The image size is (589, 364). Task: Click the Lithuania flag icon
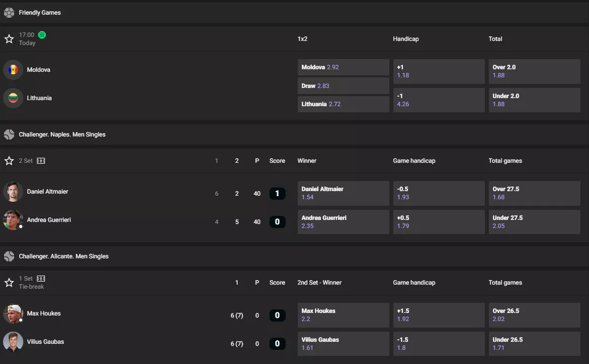(x=13, y=98)
